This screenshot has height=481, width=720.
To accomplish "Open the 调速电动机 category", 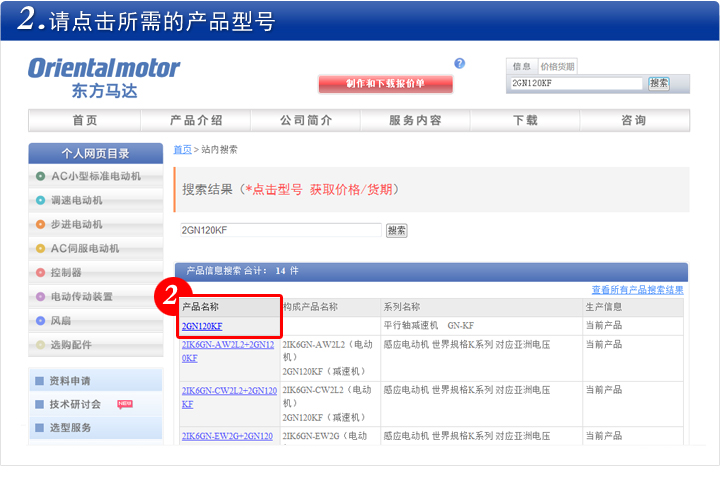I will click(x=96, y=200).
